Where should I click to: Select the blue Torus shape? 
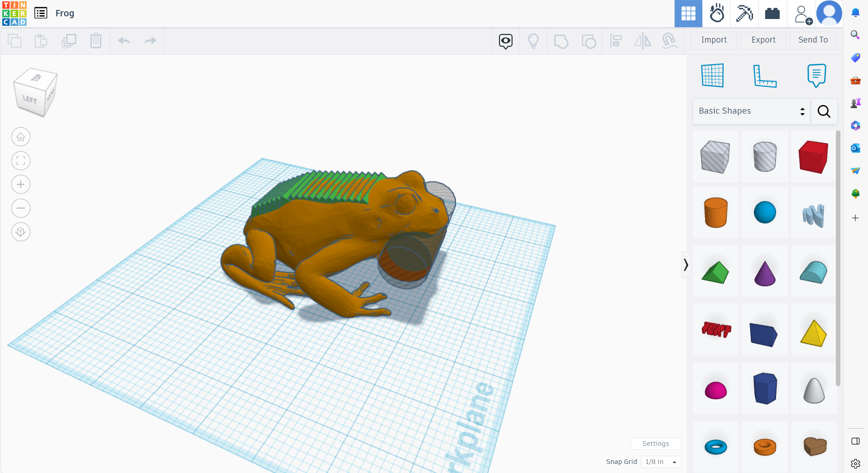pyautogui.click(x=716, y=447)
